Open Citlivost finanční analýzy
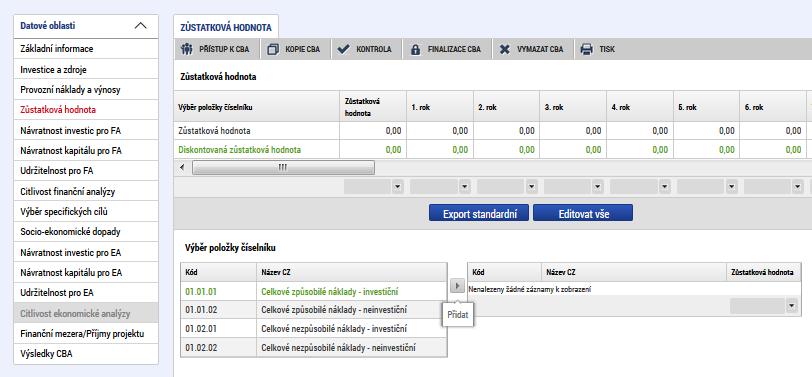The width and height of the screenshot is (812, 377). tap(86, 192)
